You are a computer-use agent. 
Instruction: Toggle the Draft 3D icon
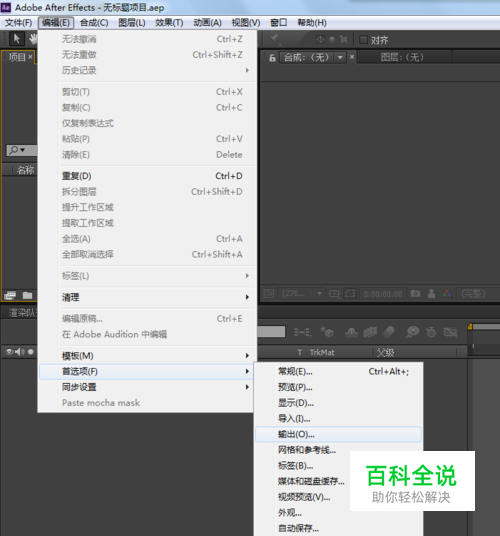(x=327, y=332)
